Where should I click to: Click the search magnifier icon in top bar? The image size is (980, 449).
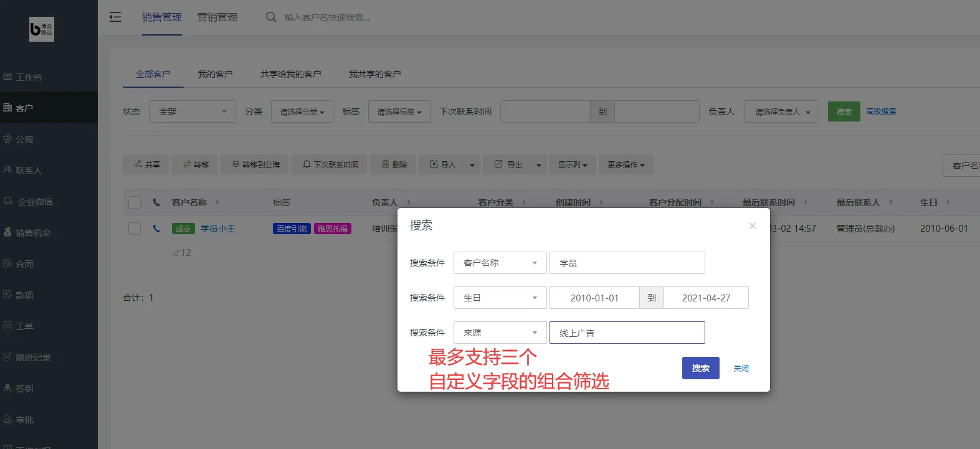pos(271,17)
